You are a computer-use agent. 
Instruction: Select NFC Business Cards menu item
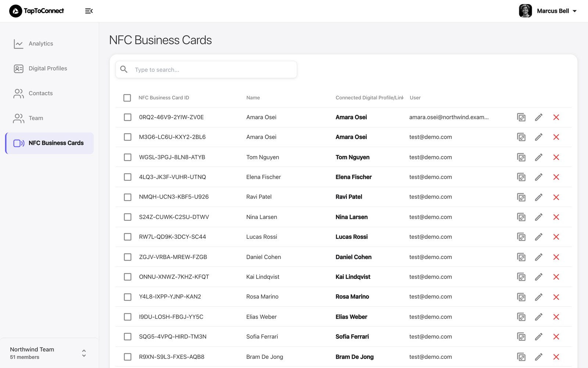(49, 143)
